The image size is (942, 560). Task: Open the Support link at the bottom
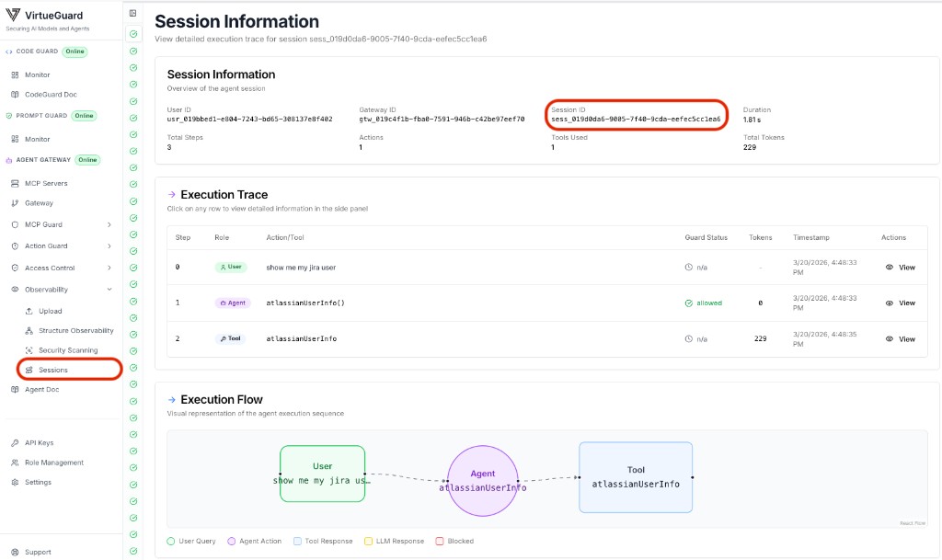(x=37, y=552)
